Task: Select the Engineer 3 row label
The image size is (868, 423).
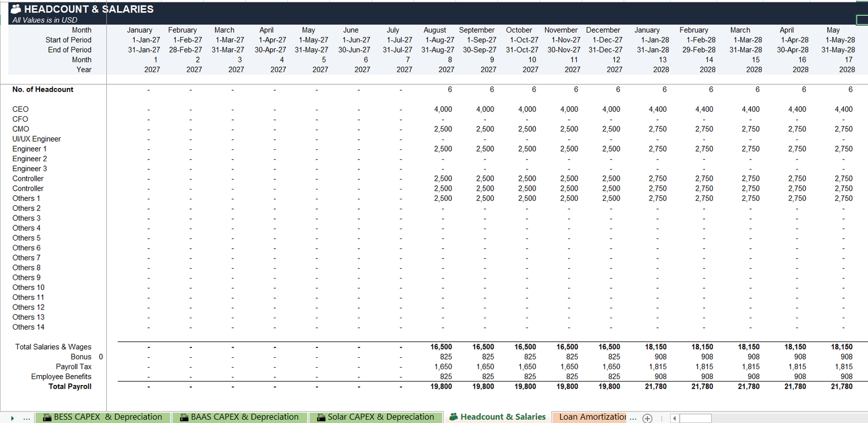Action: pos(29,169)
